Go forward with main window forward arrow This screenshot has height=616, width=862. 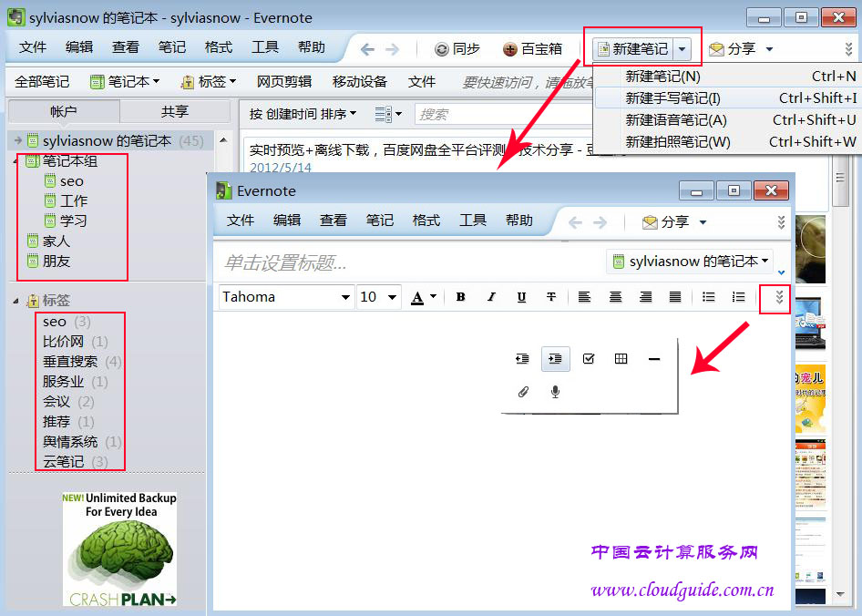[x=392, y=49]
